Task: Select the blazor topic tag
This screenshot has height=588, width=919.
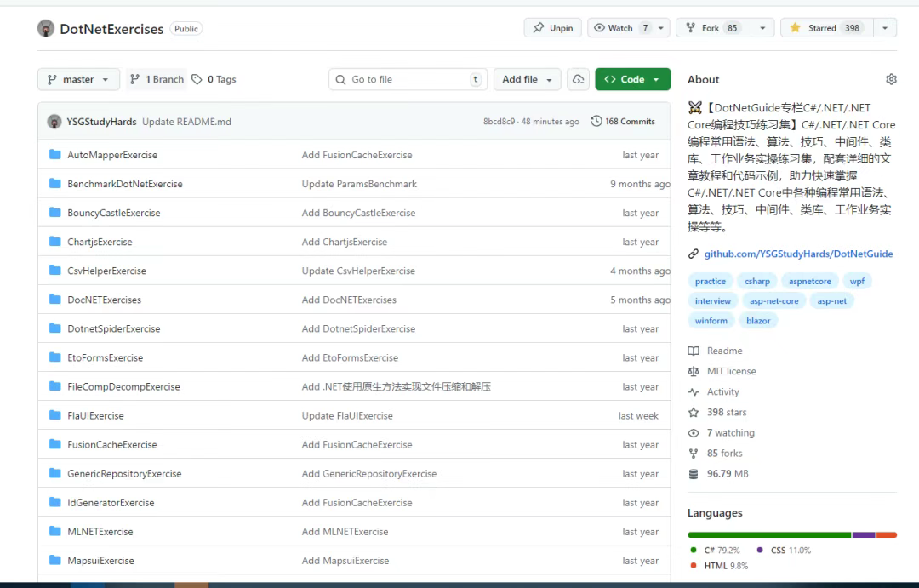Action: pos(758,321)
